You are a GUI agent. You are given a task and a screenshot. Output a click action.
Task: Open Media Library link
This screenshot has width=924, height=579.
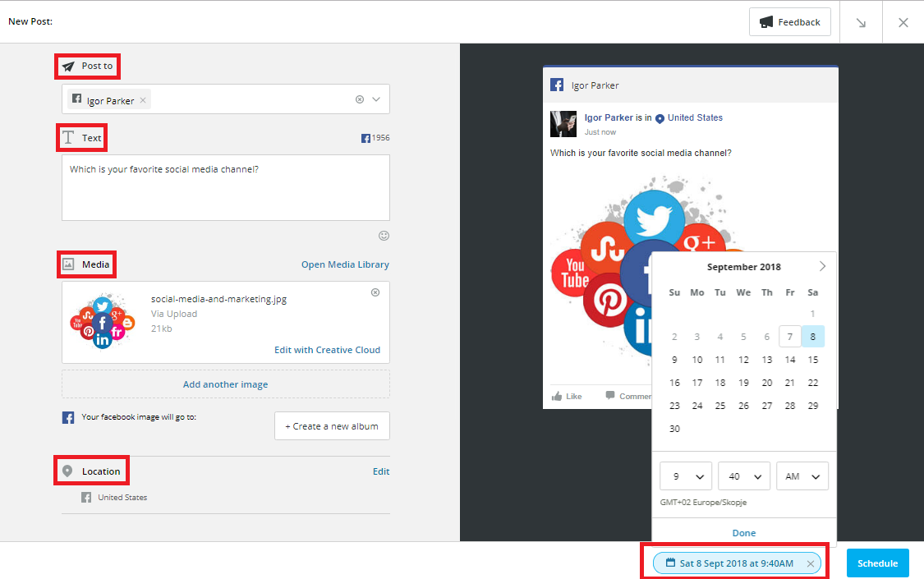click(345, 264)
